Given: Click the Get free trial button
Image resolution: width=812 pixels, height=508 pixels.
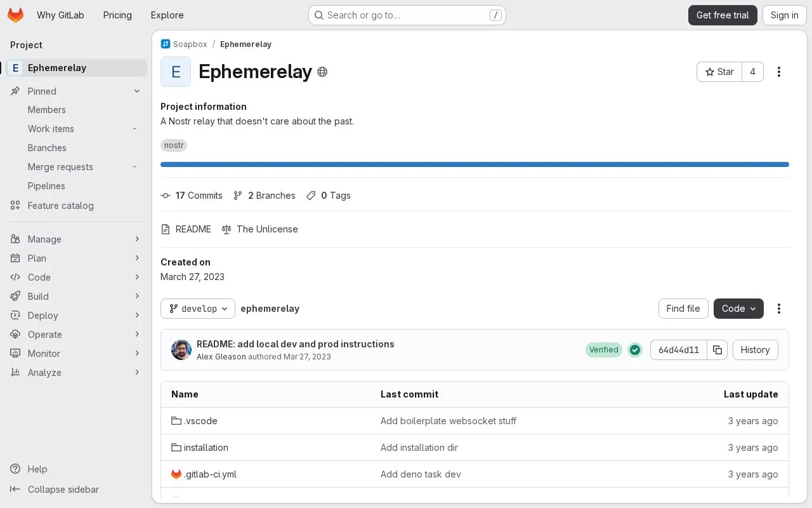Looking at the screenshot, I should (723, 15).
